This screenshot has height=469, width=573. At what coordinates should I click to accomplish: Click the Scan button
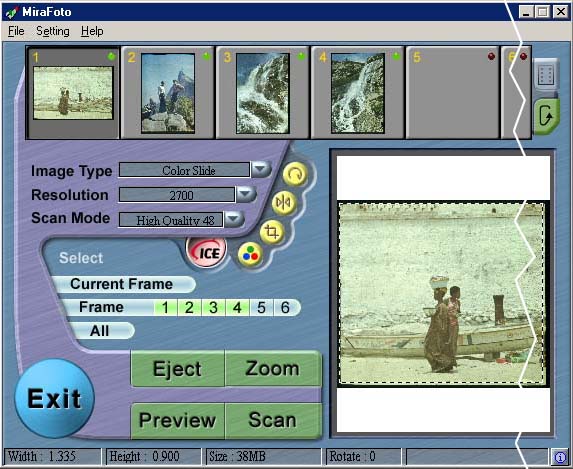(x=273, y=420)
